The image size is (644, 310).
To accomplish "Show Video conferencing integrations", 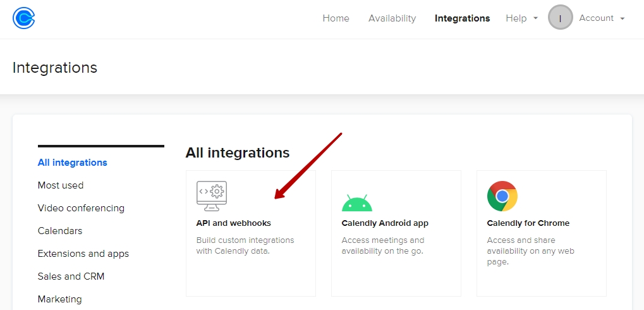I will [x=81, y=208].
